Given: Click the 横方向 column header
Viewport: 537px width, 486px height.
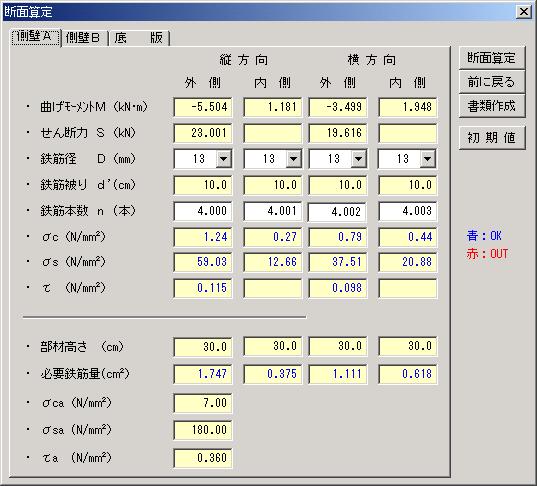Looking at the screenshot, I should 372,60.
